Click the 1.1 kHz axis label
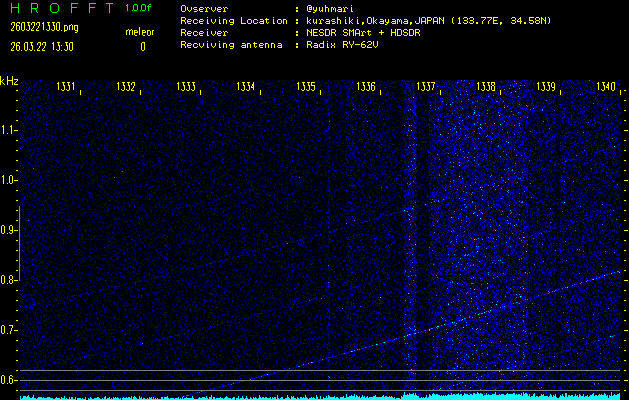This screenshot has width=629, height=400. tap(9, 130)
